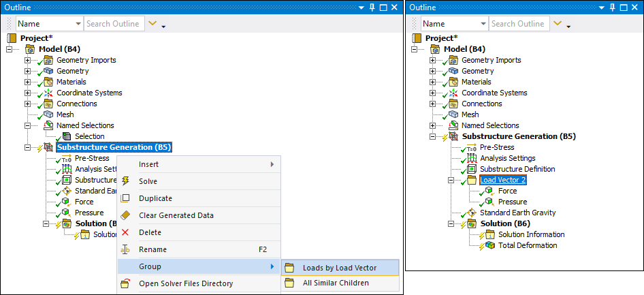Click Substructure Generation icon in left Outline

click(49, 147)
